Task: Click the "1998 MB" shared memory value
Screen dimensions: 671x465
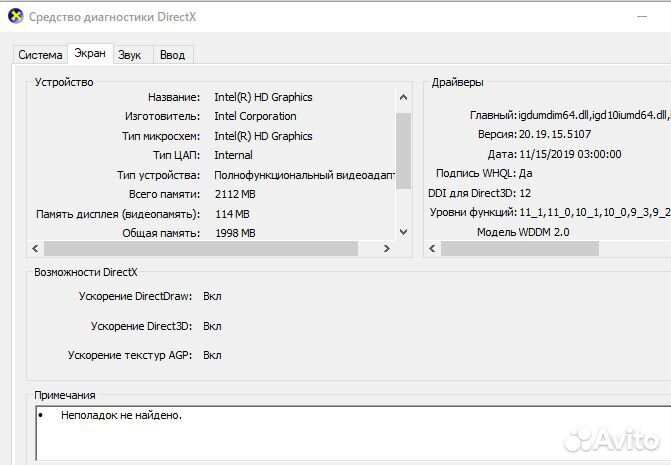Action: click(235, 233)
